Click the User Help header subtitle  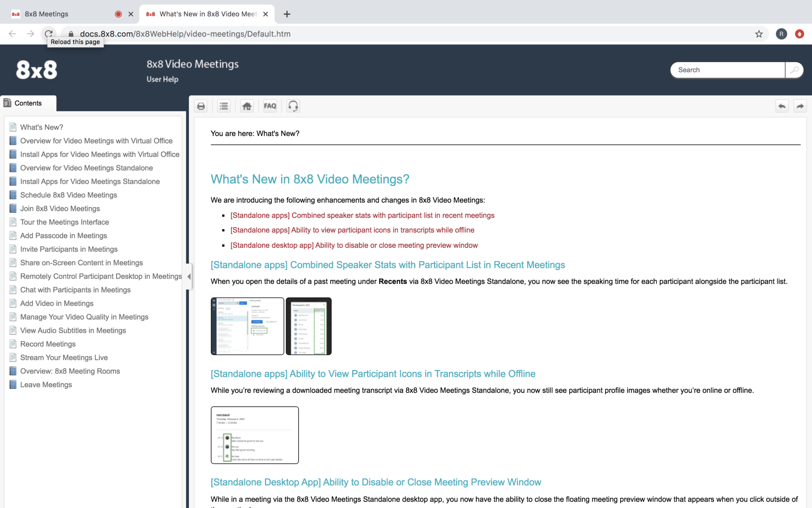[162, 79]
